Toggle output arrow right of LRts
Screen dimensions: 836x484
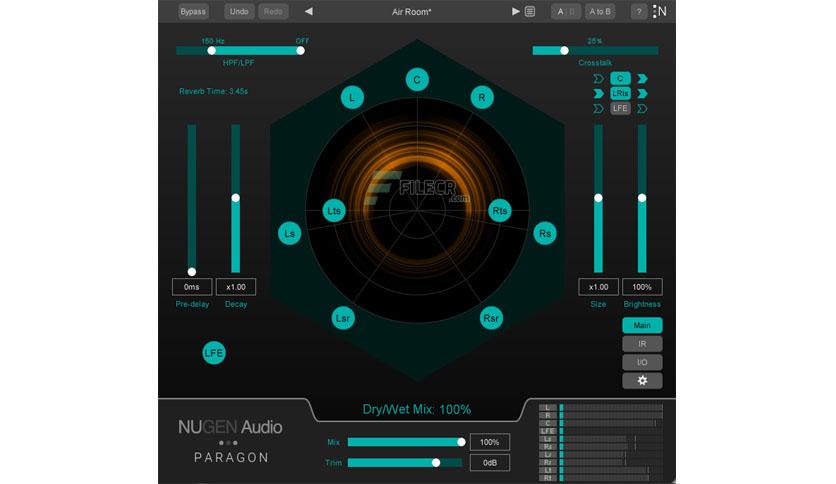point(642,94)
